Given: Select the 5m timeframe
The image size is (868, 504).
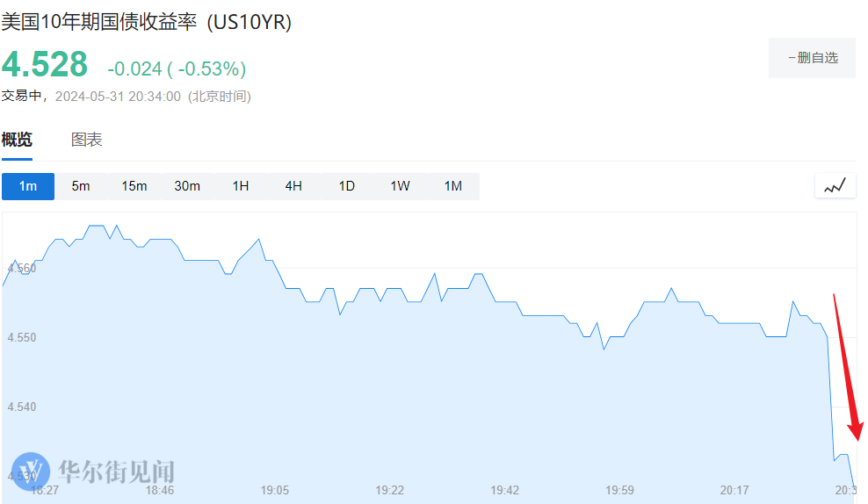Looking at the screenshot, I should [x=81, y=186].
